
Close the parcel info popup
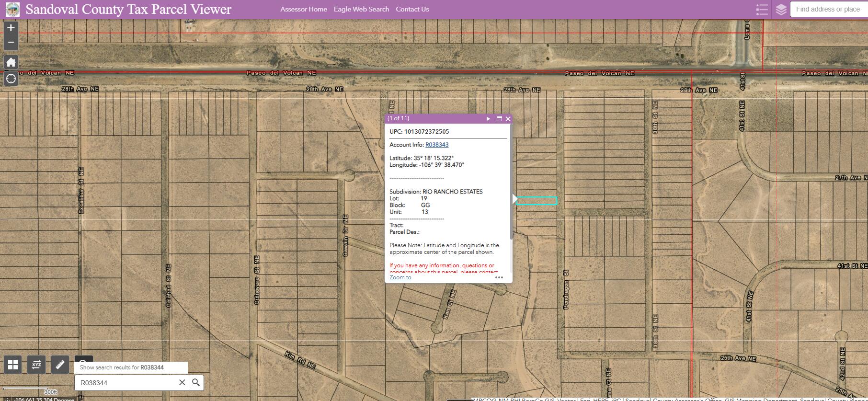coord(508,119)
